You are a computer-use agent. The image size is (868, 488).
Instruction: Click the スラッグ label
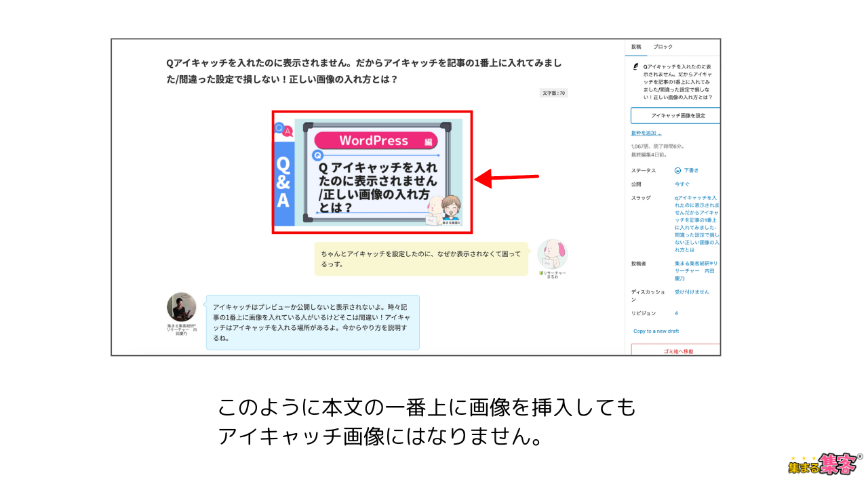pyautogui.click(x=641, y=198)
